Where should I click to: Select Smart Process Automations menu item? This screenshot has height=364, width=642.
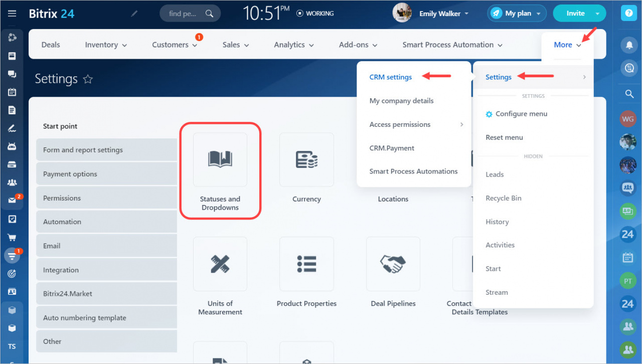(414, 171)
